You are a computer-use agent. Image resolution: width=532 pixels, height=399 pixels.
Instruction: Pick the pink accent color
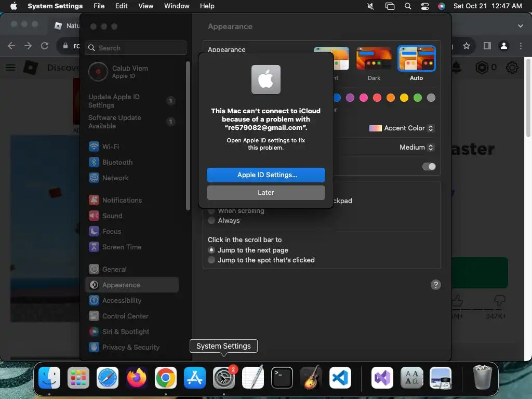pos(363,98)
